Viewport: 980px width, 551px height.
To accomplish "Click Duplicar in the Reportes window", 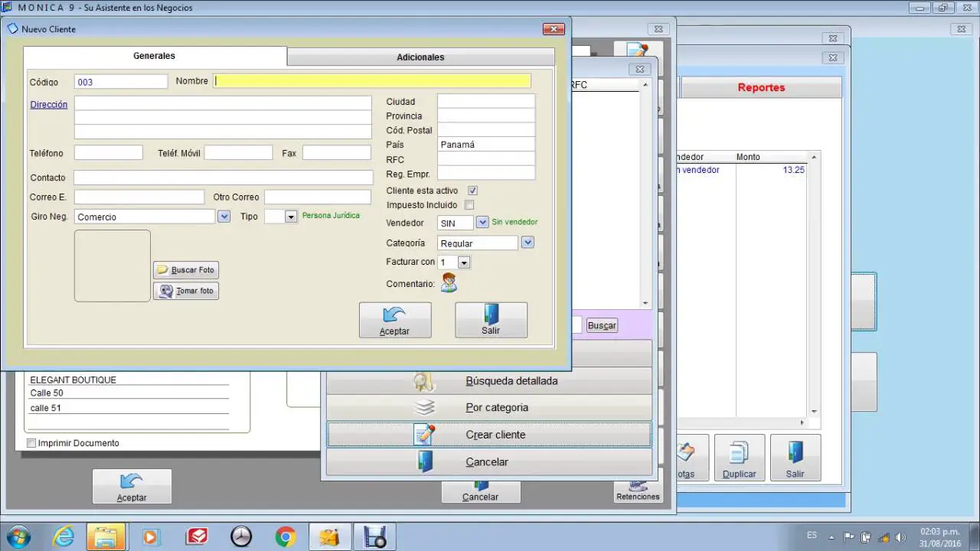I will 740,458.
